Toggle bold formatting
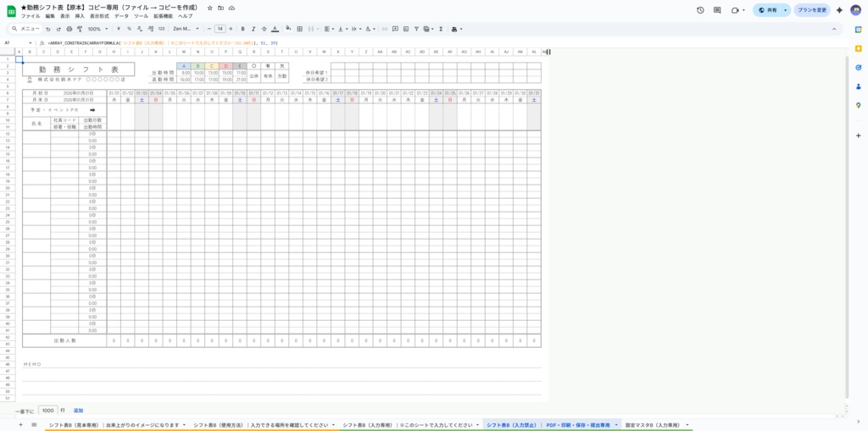The width and height of the screenshot is (868, 431). (242, 29)
